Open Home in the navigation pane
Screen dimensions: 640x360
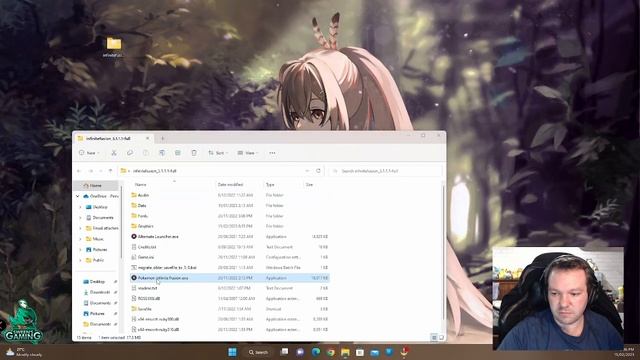(x=96, y=185)
